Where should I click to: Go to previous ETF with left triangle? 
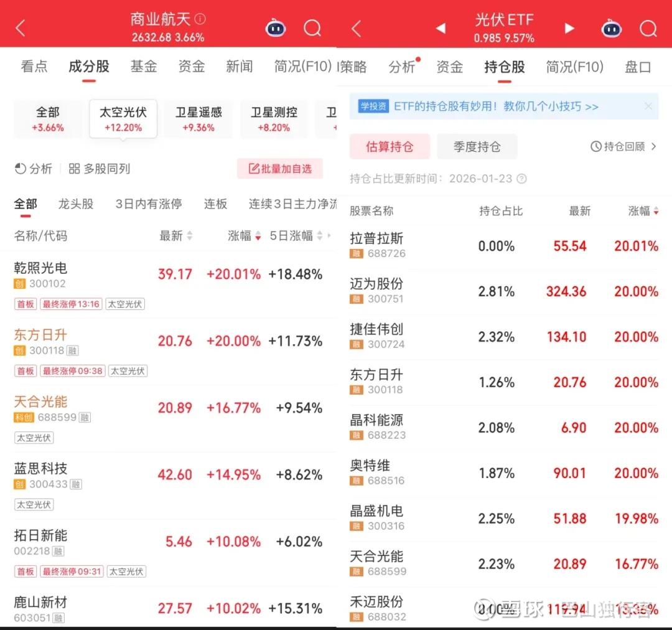click(441, 28)
